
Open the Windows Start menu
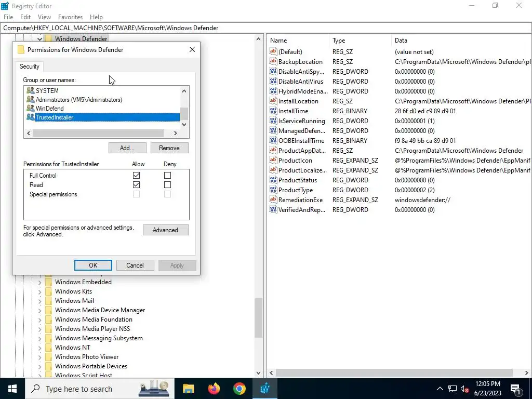tap(12, 389)
